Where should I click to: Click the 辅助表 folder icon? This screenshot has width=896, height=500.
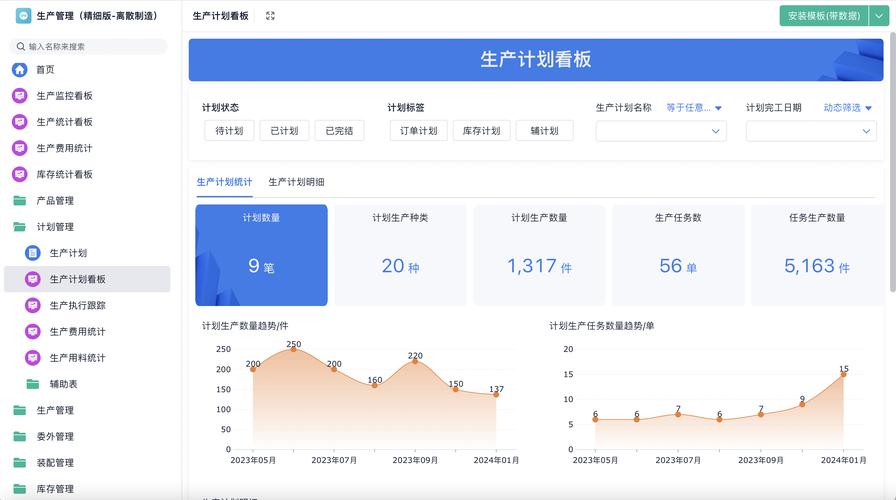click(x=33, y=384)
